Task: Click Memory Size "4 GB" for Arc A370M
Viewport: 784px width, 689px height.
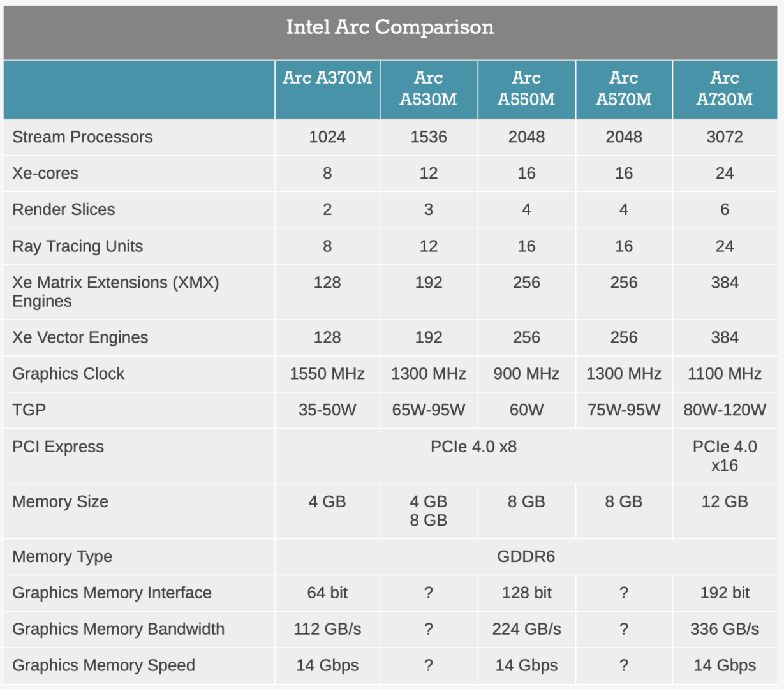Action: (x=327, y=502)
